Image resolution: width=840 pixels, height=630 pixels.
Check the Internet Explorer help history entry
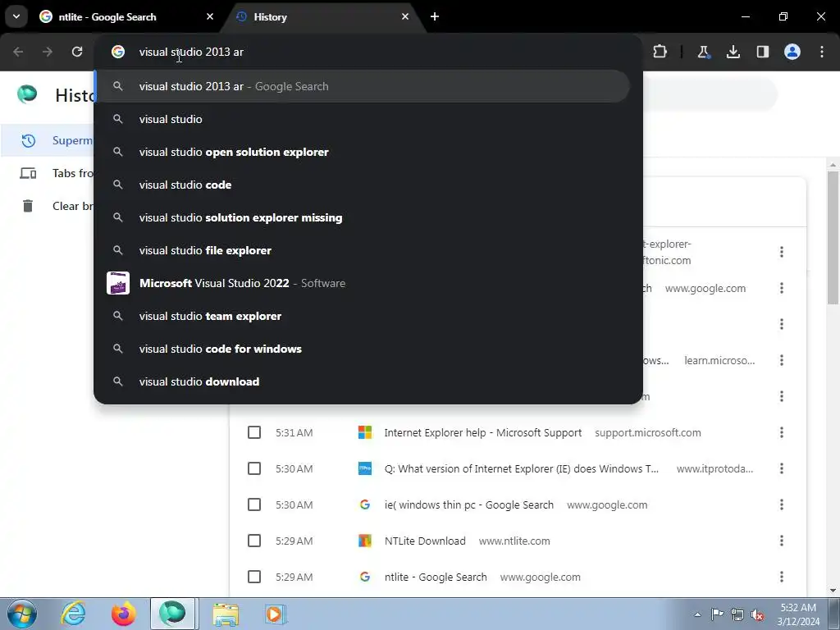[254, 432]
